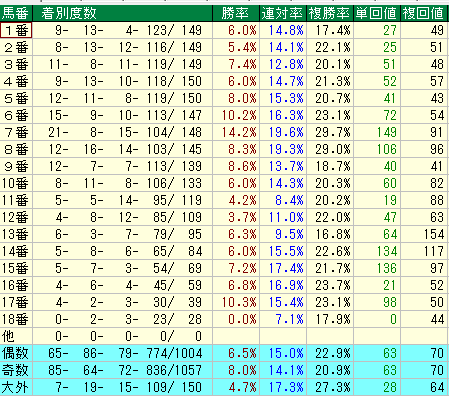Select the 偶数 summary row
This screenshot has width=449, height=396.
click(x=223, y=353)
